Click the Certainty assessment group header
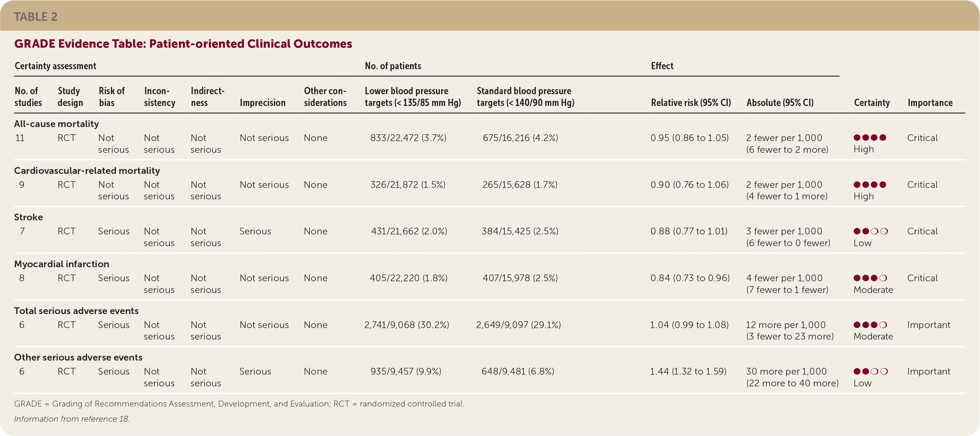 point(55,66)
